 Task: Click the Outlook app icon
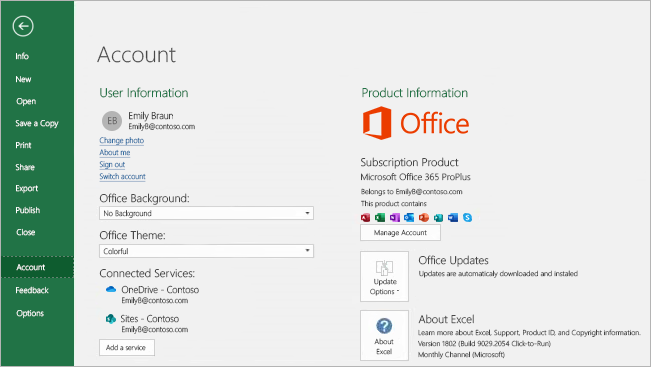click(409, 218)
